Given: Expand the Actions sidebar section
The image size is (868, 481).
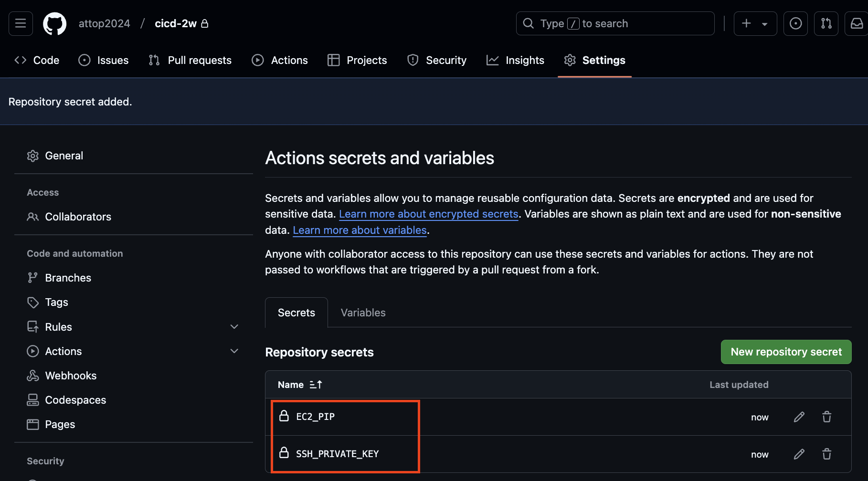Looking at the screenshot, I should point(234,351).
